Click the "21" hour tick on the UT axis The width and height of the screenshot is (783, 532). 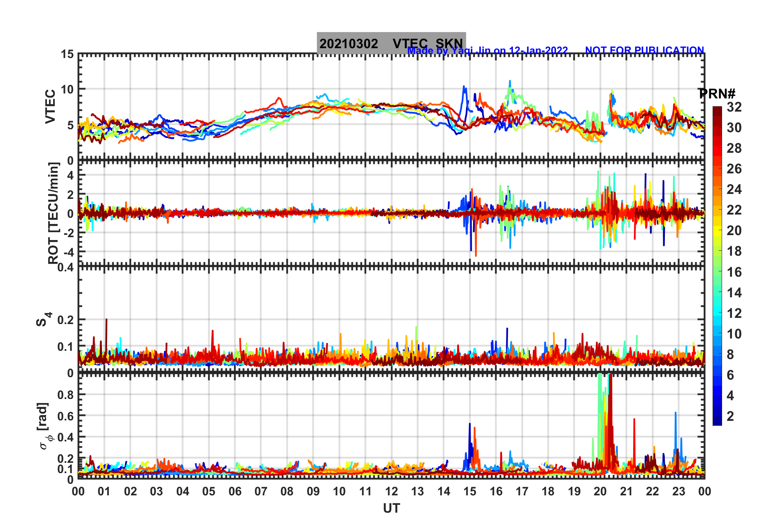[627, 491]
